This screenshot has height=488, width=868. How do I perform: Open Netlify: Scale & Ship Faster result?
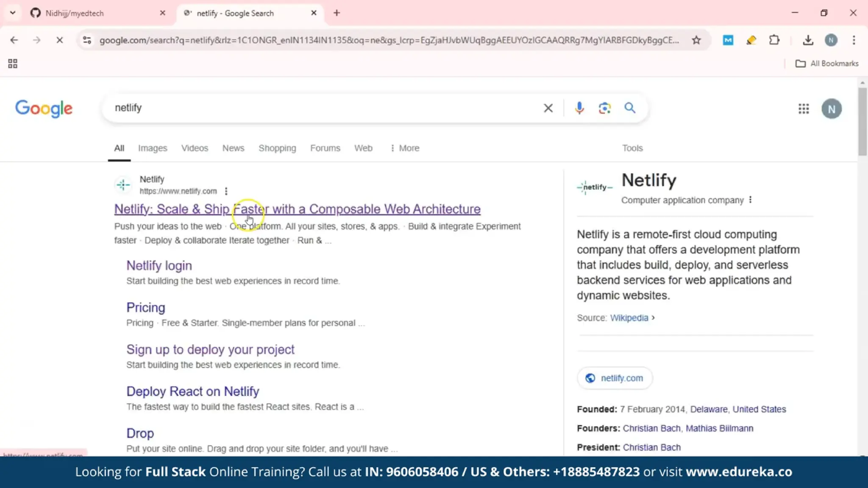[297, 209]
